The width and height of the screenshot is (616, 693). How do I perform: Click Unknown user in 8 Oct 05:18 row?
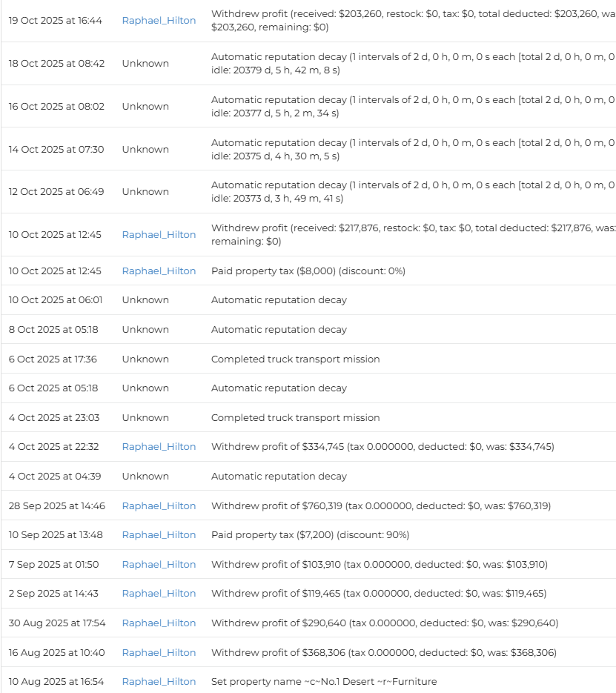click(x=145, y=330)
